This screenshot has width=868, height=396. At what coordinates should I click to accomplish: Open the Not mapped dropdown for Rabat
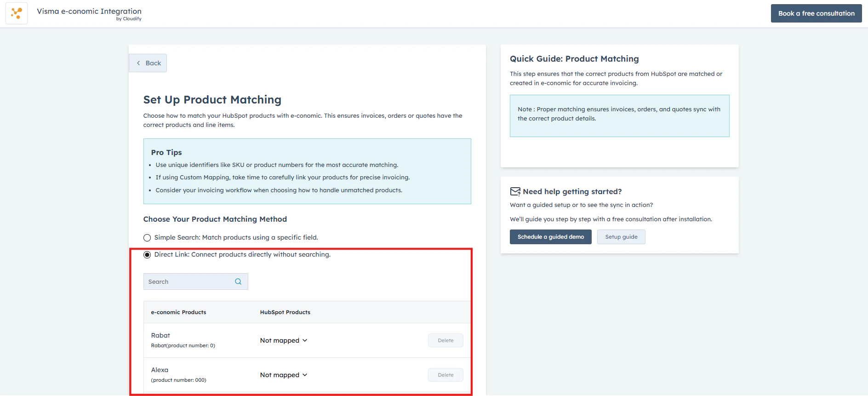284,340
